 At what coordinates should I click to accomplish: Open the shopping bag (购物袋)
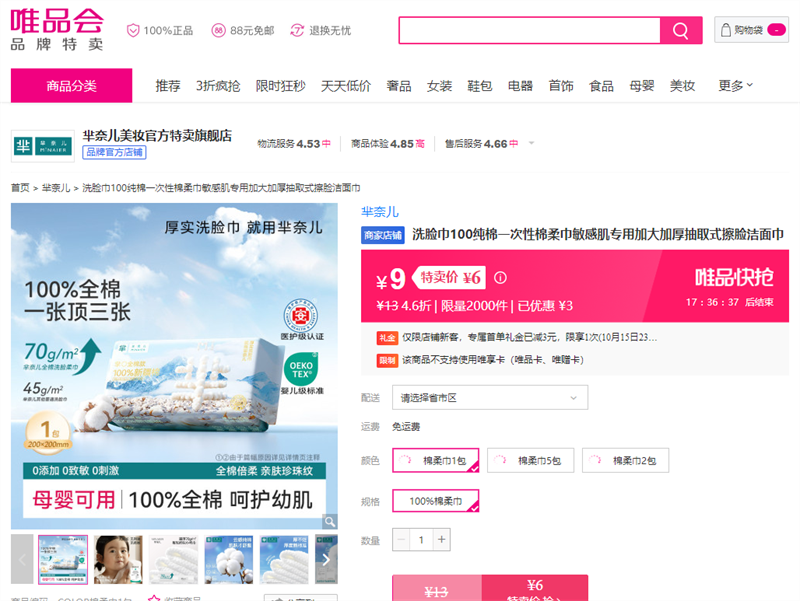(751, 31)
